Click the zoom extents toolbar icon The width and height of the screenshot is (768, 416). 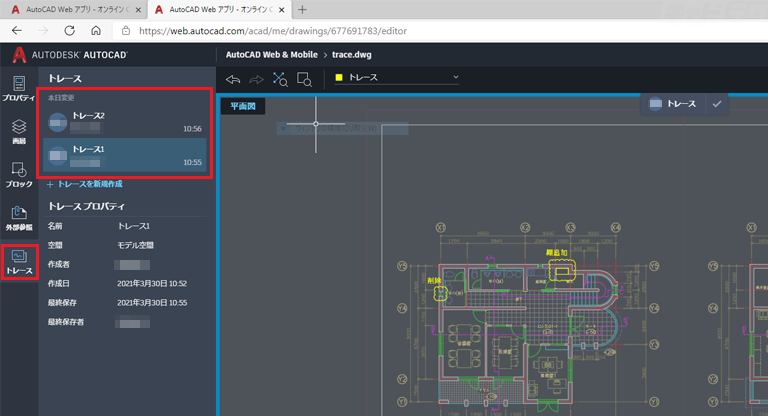280,78
